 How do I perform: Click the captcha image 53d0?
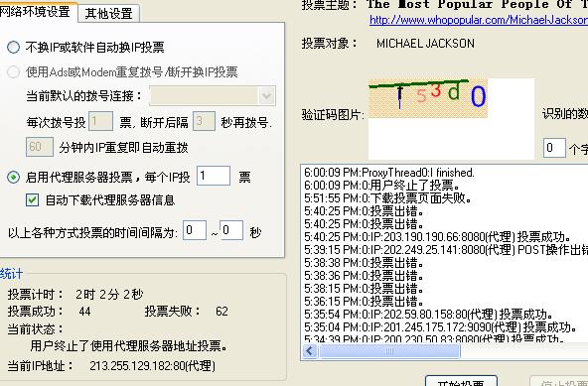pos(428,98)
